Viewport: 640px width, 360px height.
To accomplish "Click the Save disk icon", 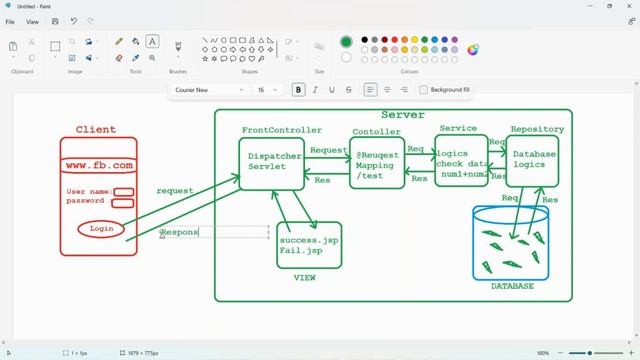I will coord(55,21).
